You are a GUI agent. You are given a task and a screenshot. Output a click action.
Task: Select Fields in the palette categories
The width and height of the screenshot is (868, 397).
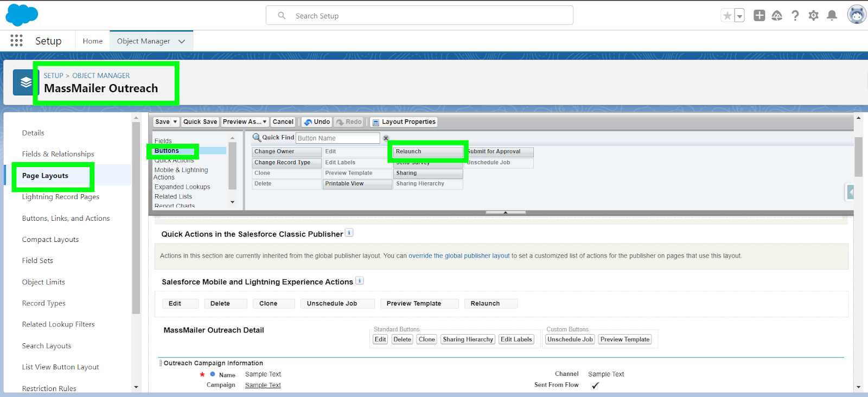point(163,141)
